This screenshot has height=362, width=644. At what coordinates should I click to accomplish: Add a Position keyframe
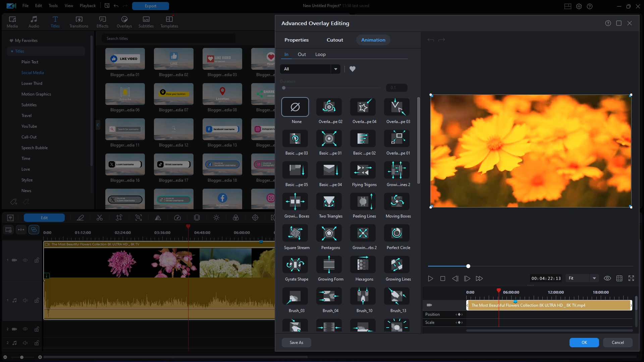[459, 314]
